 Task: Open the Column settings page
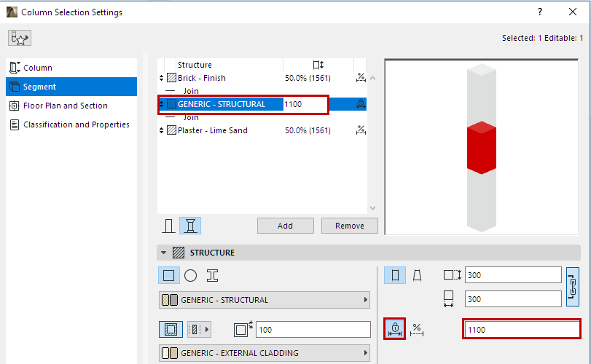(x=71, y=68)
